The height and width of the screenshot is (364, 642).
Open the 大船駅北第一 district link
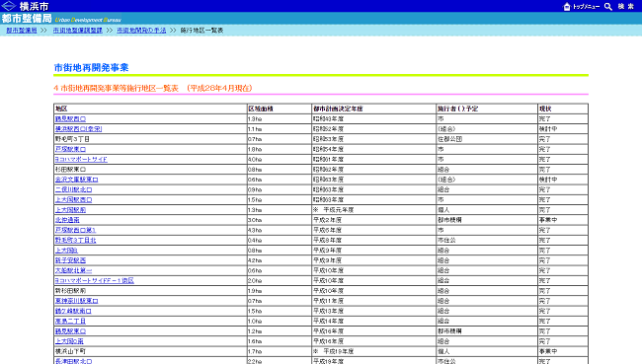click(x=74, y=270)
